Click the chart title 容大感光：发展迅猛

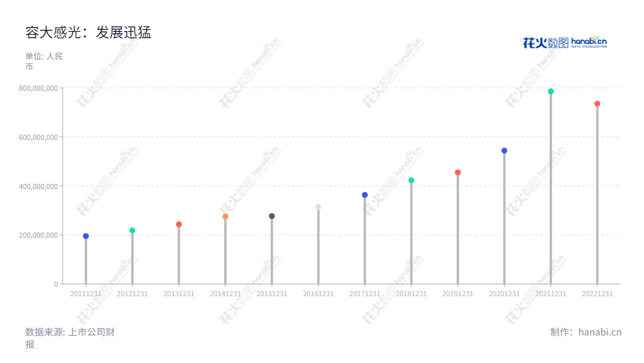tap(88, 32)
